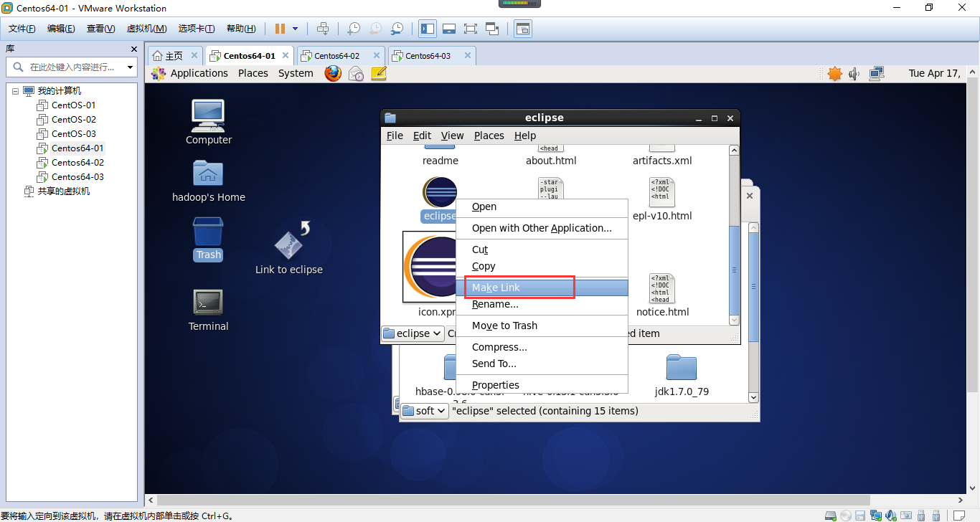The height and width of the screenshot is (522, 980).
Task: Choose Move to Trash in context menu
Action: pyautogui.click(x=542, y=326)
